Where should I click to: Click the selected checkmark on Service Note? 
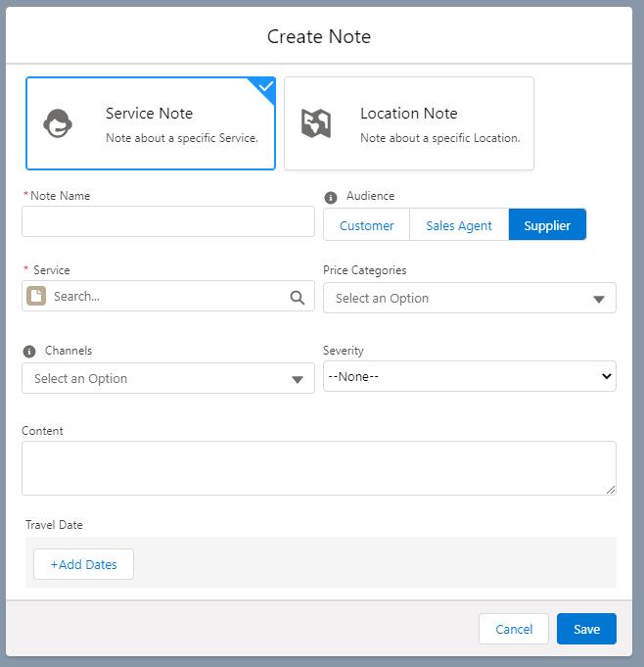coord(265,87)
